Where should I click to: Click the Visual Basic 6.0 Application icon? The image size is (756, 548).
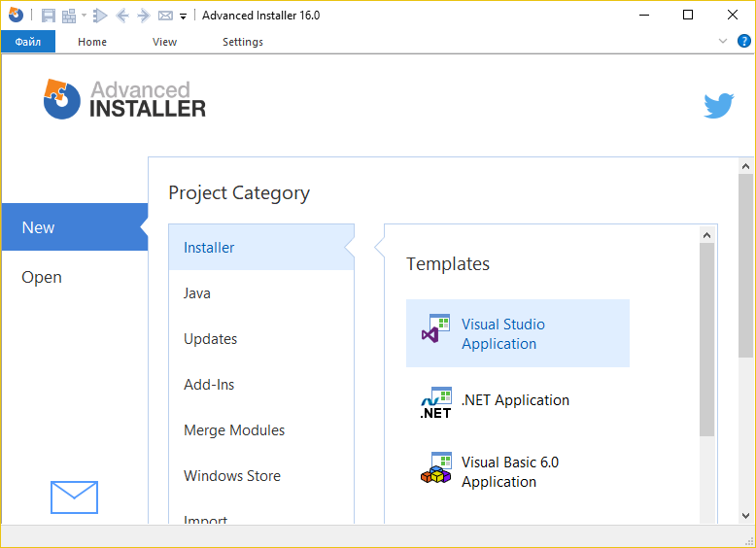click(436, 467)
